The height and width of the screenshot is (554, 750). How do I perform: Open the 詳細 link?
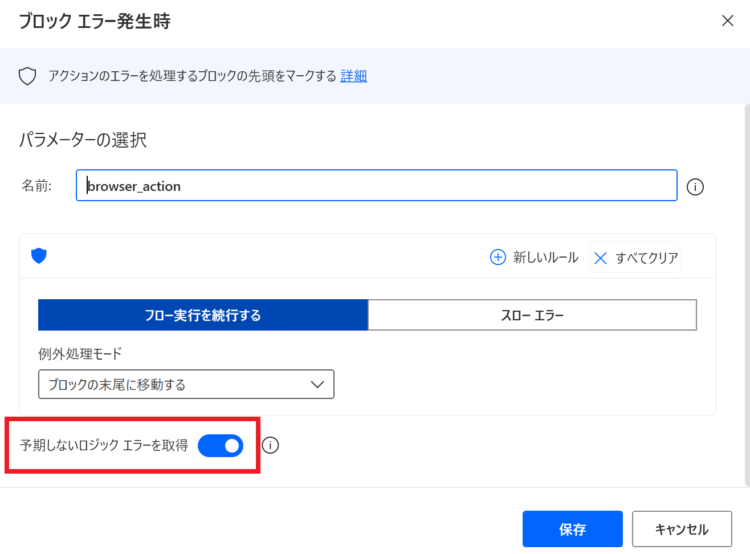pos(353,76)
